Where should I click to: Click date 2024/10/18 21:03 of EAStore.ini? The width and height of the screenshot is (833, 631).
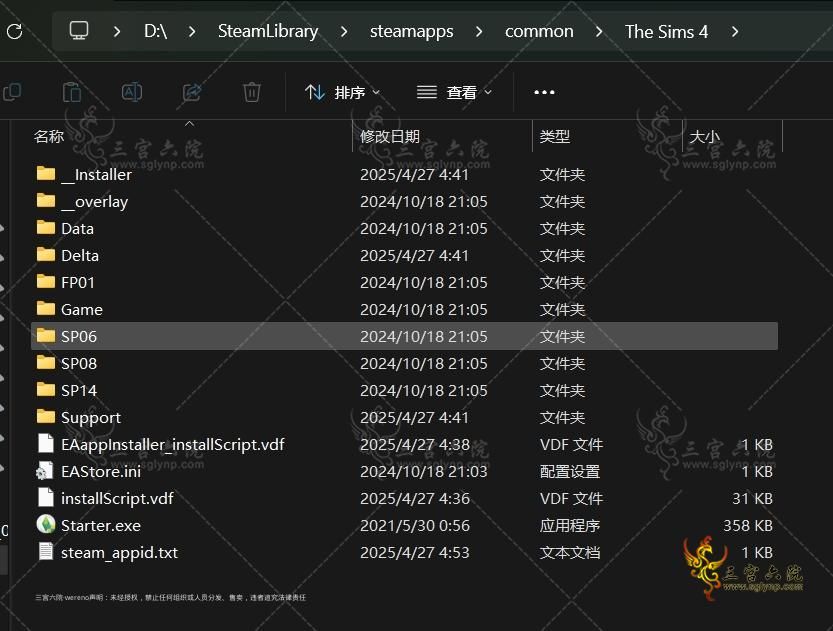(x=423, y=471)
